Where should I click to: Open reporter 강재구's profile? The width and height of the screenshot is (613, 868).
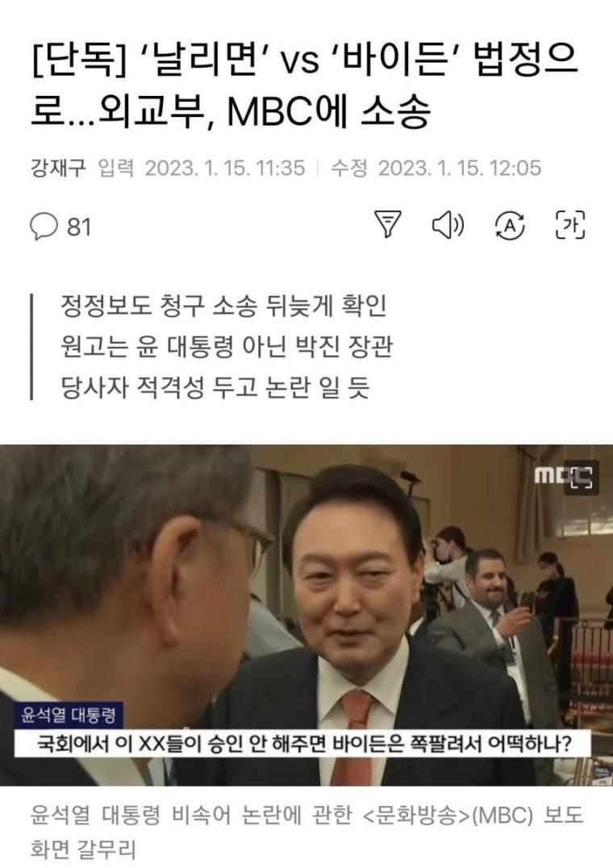coord(58,168)
